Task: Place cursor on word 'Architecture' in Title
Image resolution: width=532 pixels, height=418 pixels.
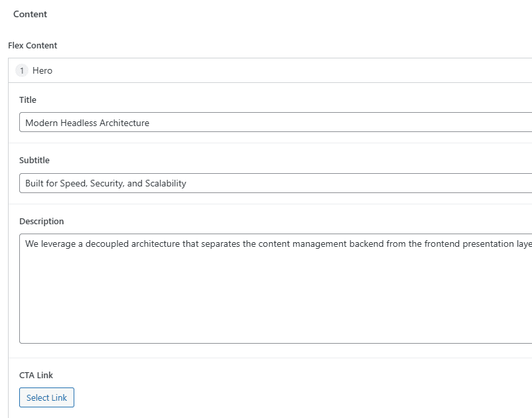Action: [x=124, y=123]
